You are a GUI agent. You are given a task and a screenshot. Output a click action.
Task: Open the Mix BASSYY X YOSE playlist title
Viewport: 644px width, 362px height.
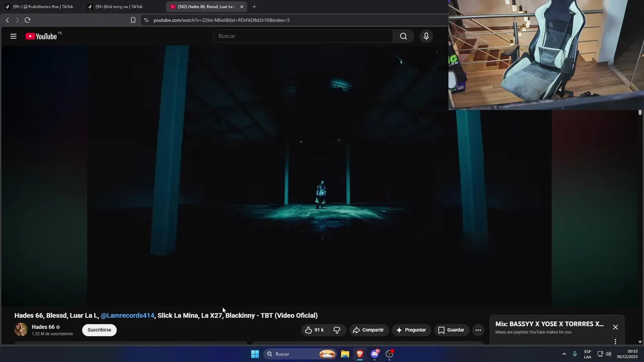tap(549, 324)
